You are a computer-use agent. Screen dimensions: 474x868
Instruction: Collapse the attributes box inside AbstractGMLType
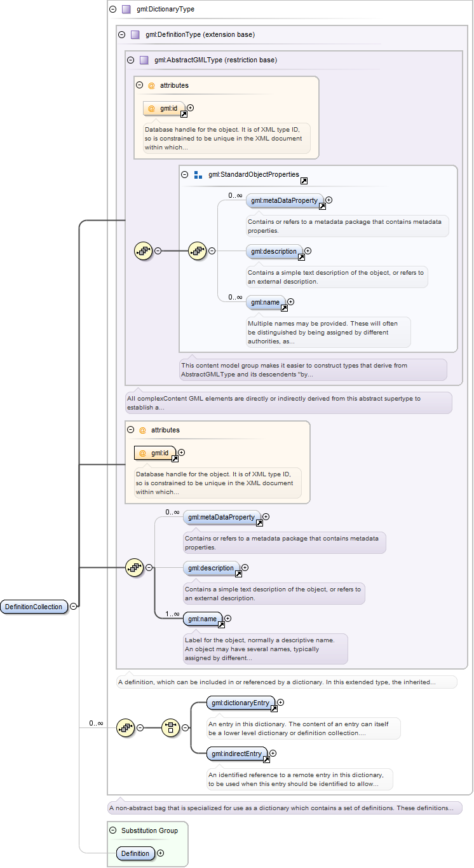139,85
